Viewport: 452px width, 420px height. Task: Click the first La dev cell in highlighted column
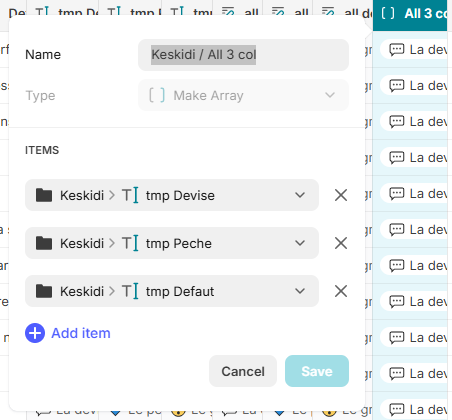(x=414, y=50)
